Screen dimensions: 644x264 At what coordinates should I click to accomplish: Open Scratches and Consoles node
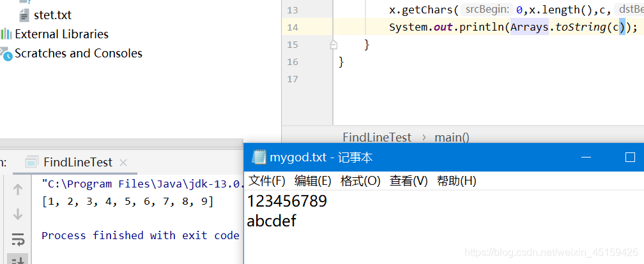(x=79, y=54)
